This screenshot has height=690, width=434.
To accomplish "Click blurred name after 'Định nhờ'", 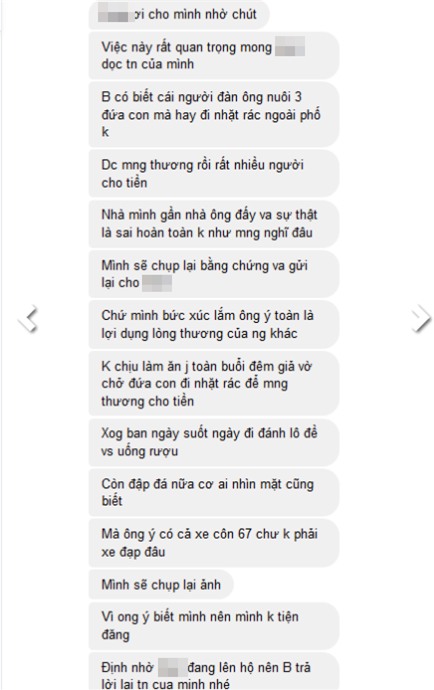I will tap(173, 668).
